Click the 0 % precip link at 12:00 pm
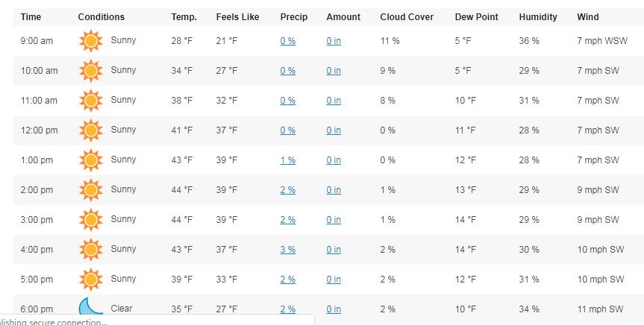Viewport: 644px width, 325px height. [x=288, y=130]
